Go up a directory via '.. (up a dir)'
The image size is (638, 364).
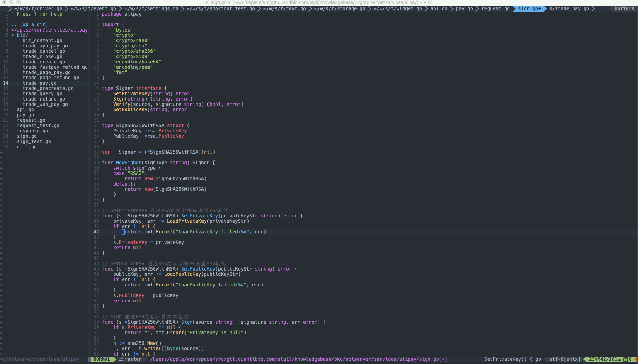pyautogui.click(x=30, y=24)
